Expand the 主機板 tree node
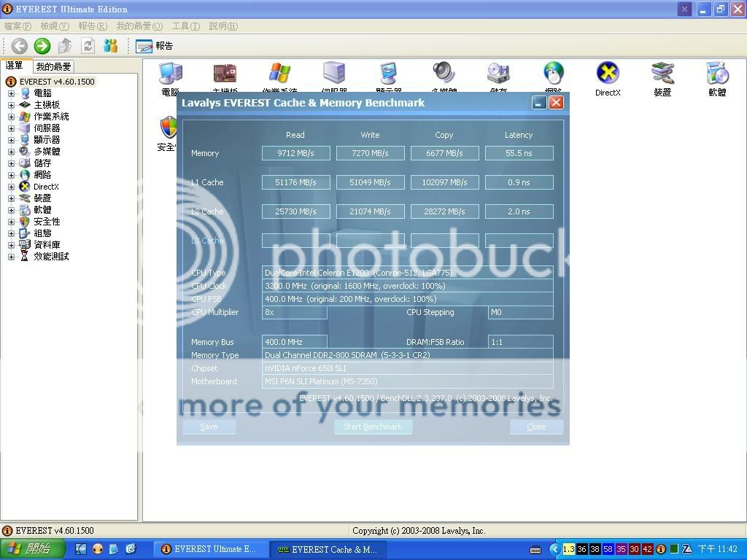This screenshot has height=560, width=747. click(x=12, y=105)
